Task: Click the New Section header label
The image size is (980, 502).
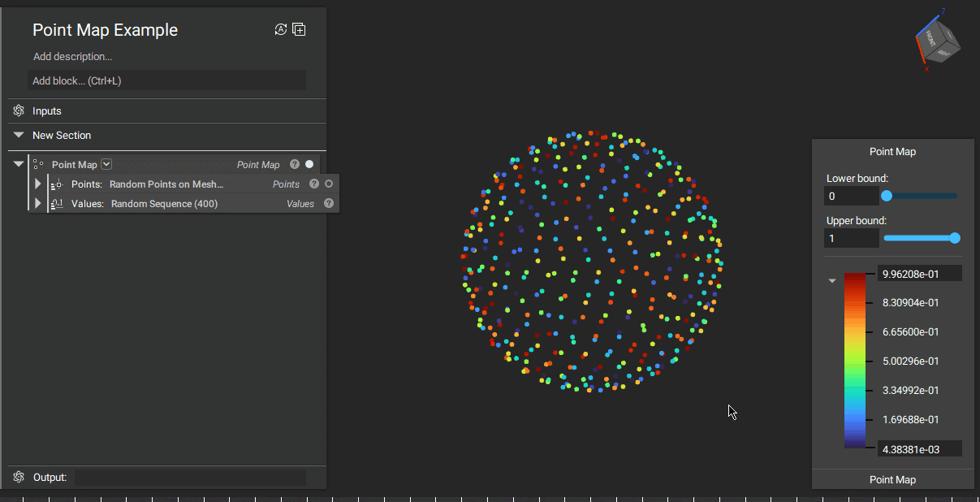Action: click(x=62, y=135)
